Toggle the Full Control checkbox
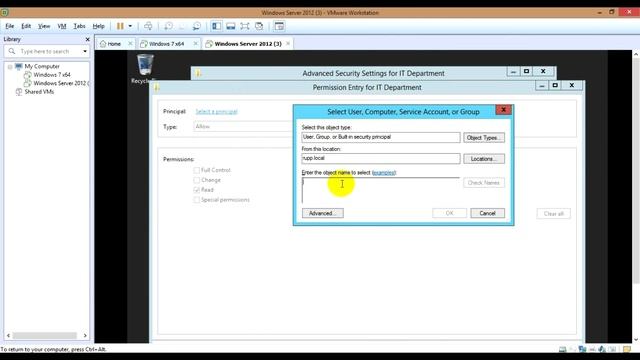Screen dimensions: 640x360 point(197,170)
